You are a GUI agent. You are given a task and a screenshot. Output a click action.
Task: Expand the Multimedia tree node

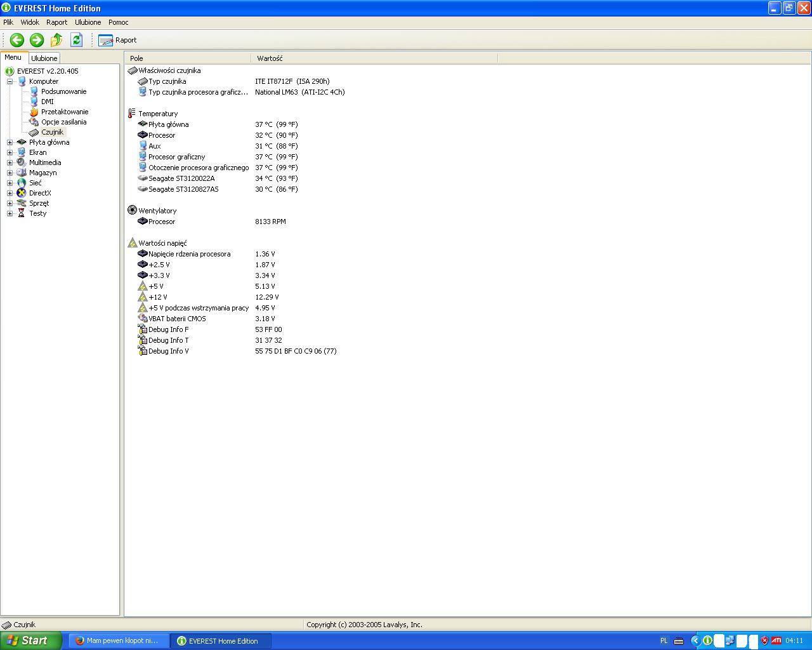pos(10,162)
